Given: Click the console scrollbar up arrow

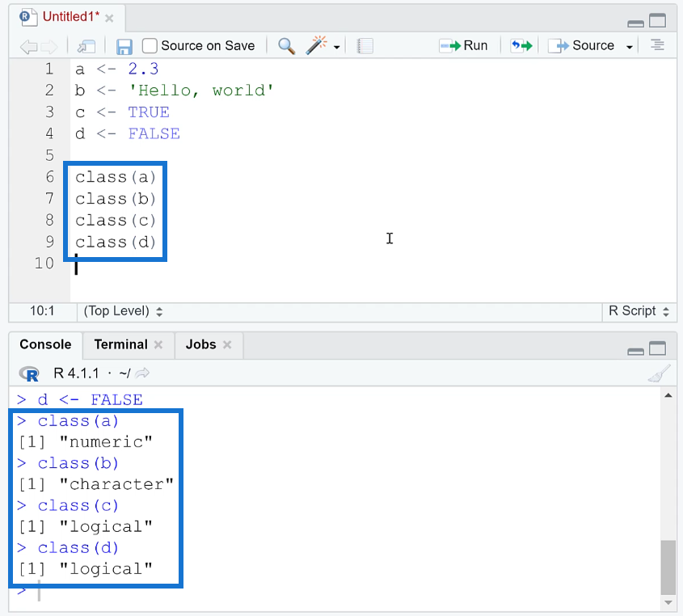Looking at the screenshot, I should (x=668, y=395).
